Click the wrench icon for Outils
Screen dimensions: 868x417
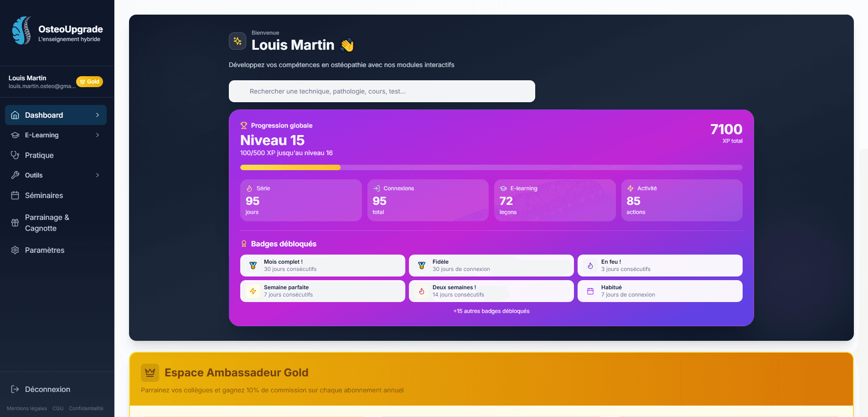15,175
